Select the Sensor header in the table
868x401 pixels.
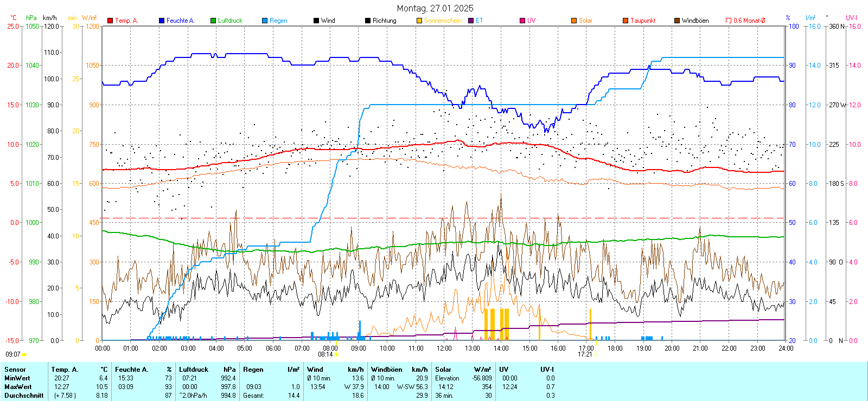point(15,370)
